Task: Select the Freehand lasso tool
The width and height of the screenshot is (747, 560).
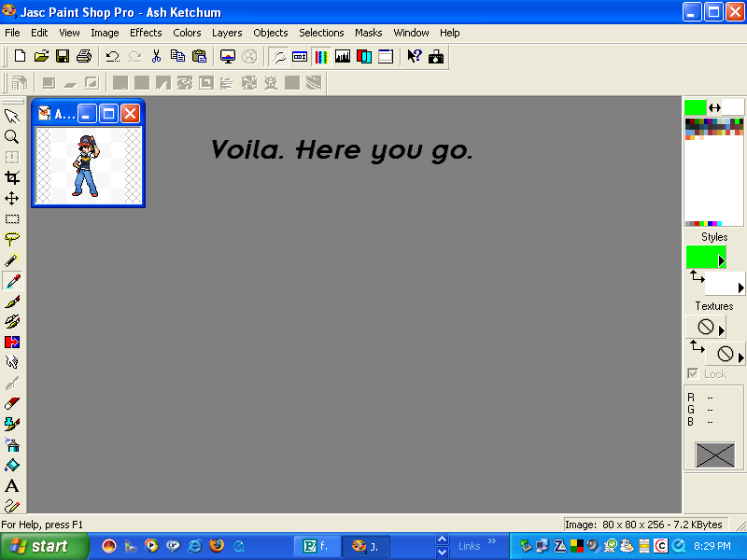Action: (x=12, y=239)
